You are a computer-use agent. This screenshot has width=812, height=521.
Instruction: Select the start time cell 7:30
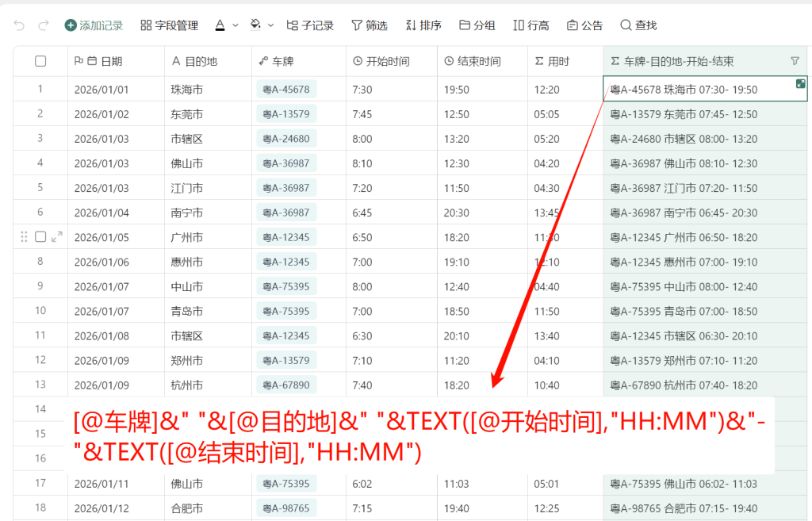click(x=392, y=89)
